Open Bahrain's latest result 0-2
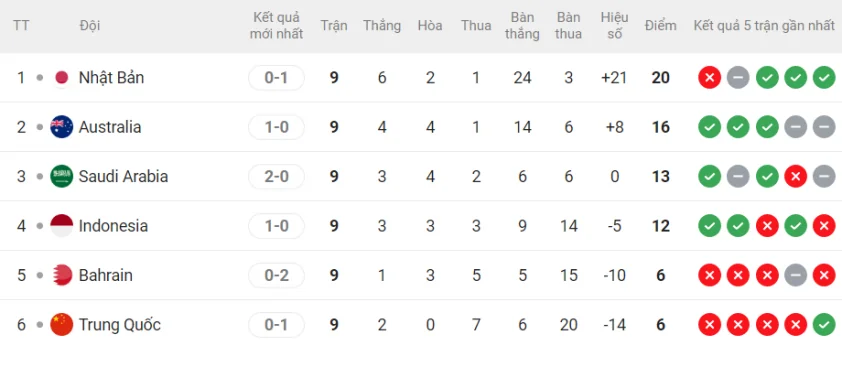842x367 pixels. click(x=277, y=275)
